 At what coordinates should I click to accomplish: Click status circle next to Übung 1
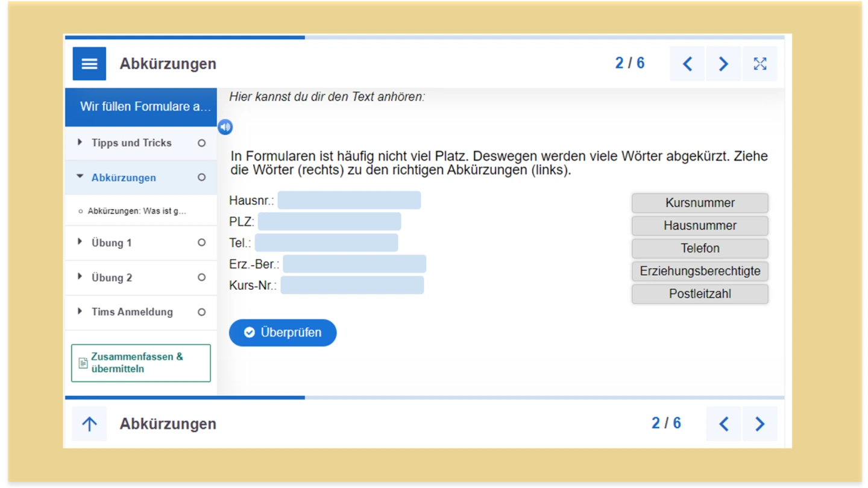pyautogui.click(x=202, y=243)
